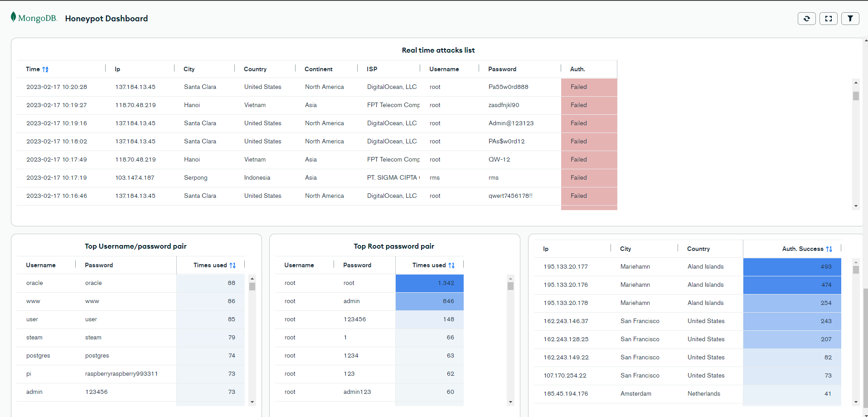Click the 493 Auth. Success cell

tap(791, 267)
